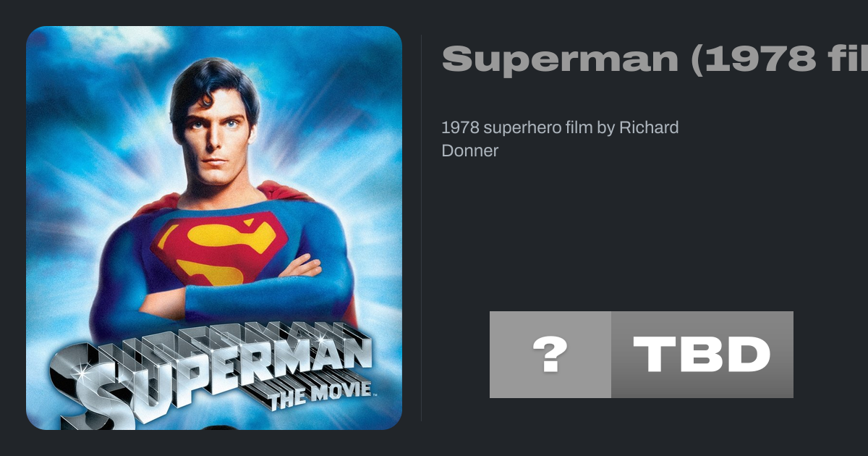
Task: Click the word "Superman" in the title
Action: (x=560, y=59)
